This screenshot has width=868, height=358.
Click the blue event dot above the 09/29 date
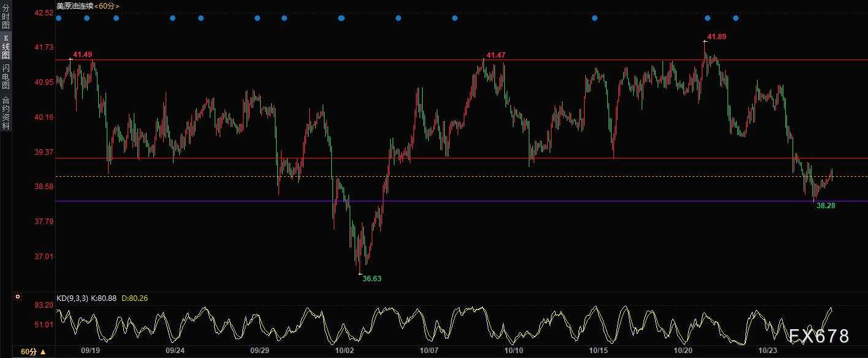[257, 18]
